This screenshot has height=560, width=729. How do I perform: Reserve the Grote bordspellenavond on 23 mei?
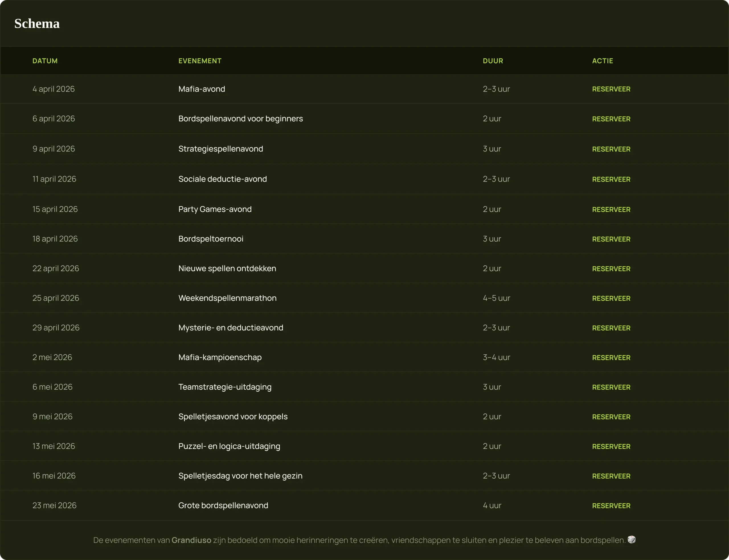611,506
